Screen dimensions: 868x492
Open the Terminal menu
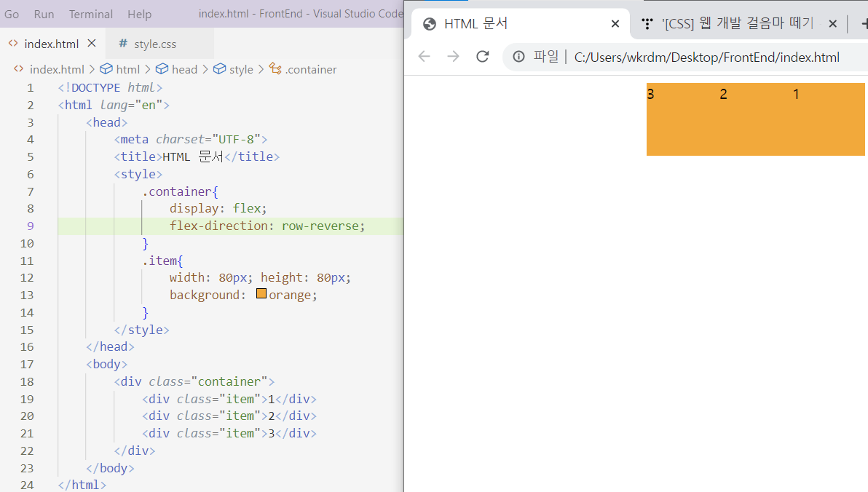tap(91, 14)
